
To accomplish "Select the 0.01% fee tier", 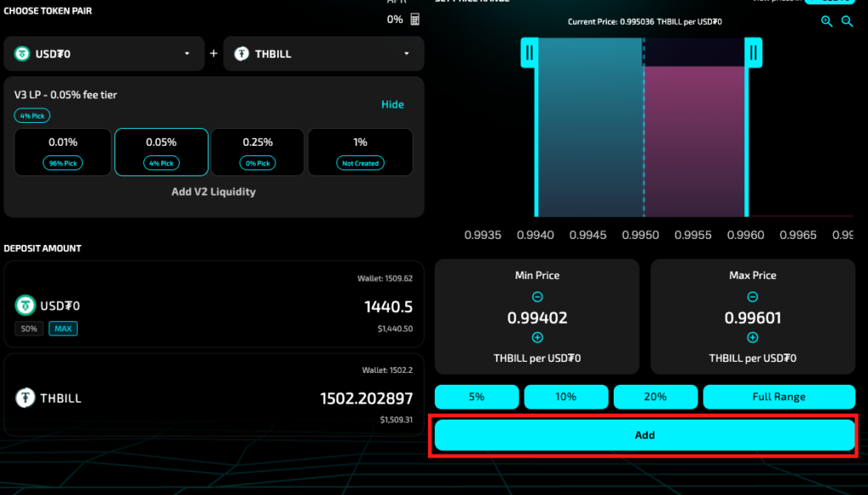I will (x=63, y=152).
